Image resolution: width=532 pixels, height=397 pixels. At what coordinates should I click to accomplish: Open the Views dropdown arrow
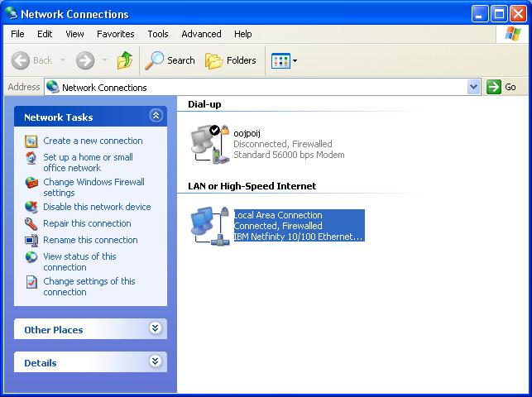(x=295, y=61)
